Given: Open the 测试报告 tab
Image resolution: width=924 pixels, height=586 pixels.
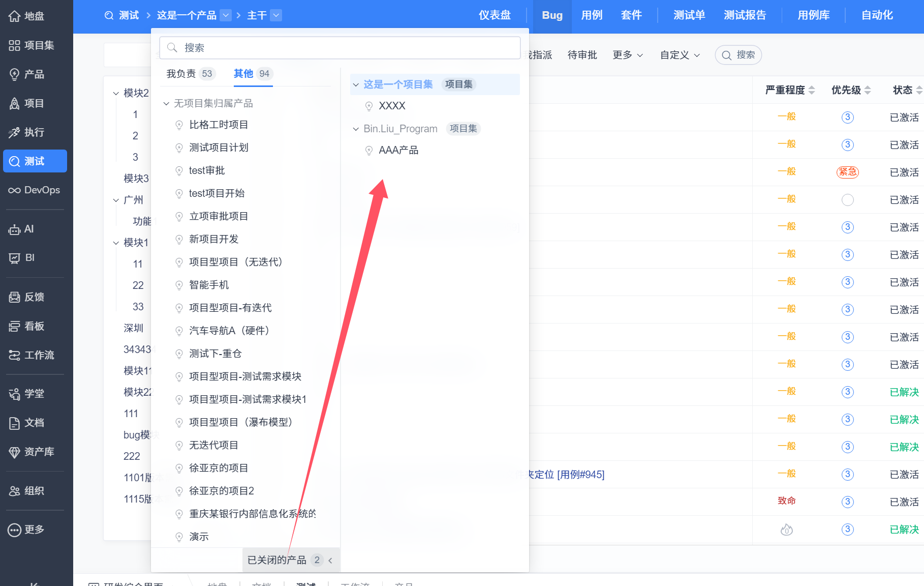Looking at the screenshot, I should [x=745, y=15].
